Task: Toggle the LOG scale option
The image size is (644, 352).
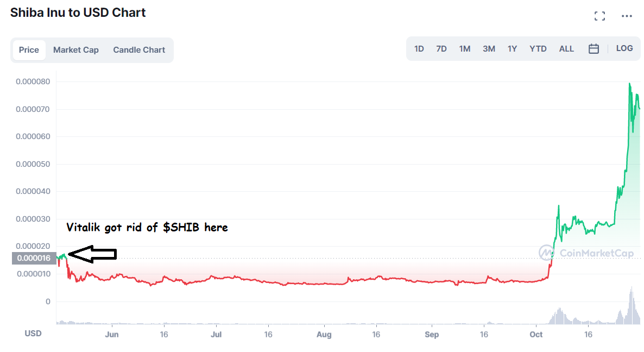Action: (x=624, y=48)
